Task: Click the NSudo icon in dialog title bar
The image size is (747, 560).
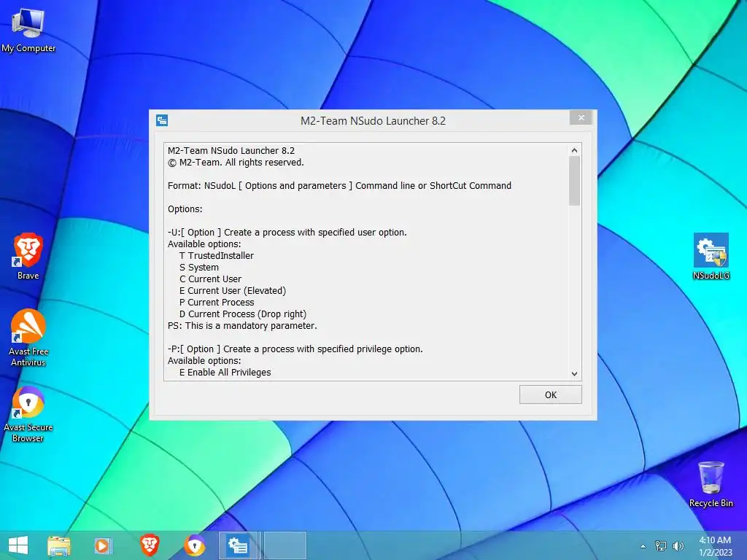Action: [162, 120]
